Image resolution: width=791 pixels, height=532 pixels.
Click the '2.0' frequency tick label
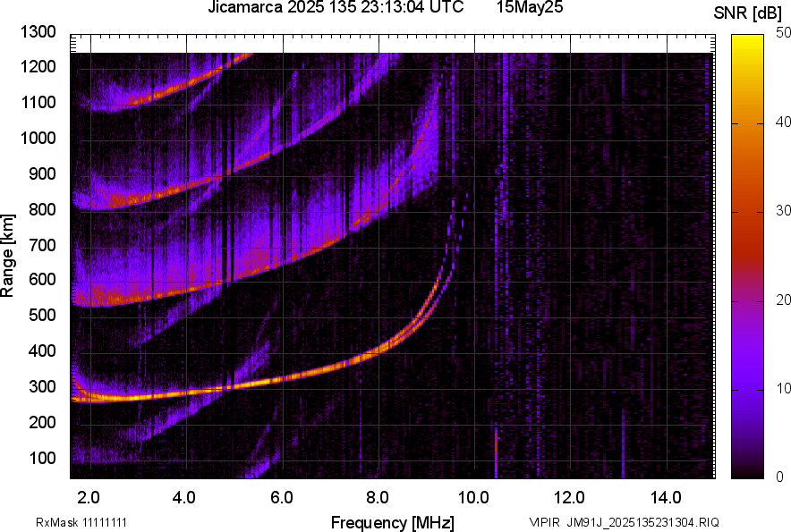tap(89, 498)
